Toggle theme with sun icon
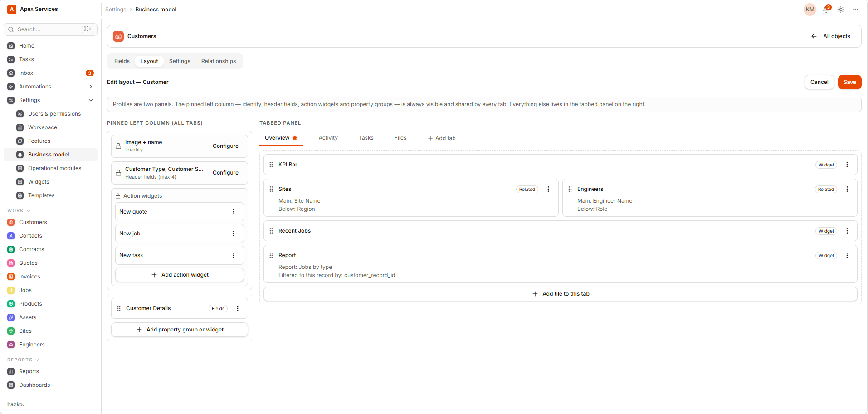Screen dimensions: 868x414 coord(841,10)
